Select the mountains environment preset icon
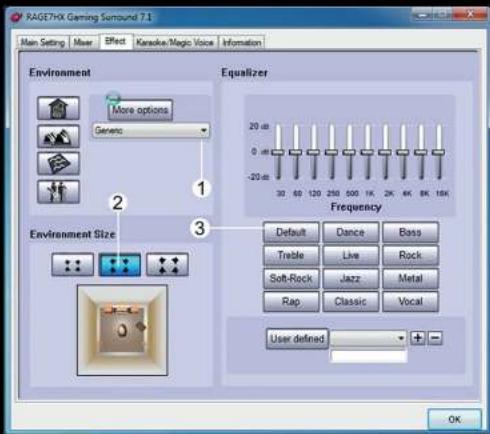The height and width of the screenshot is (434, 490). point(58,136)
